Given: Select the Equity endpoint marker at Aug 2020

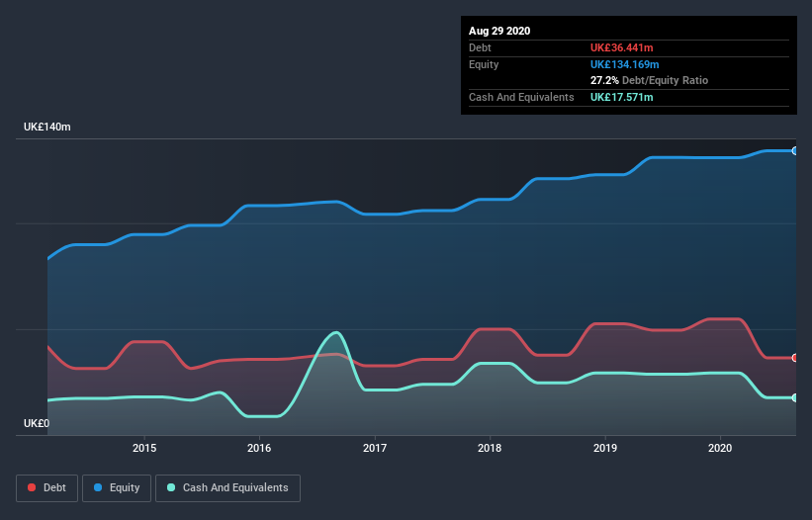Looking at the screenshot, I should coord(795,151).
